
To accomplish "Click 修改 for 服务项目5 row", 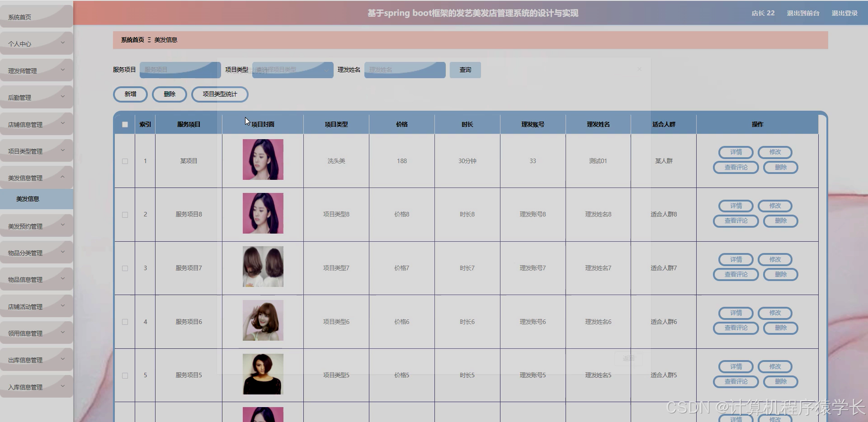I will (775, 366).
